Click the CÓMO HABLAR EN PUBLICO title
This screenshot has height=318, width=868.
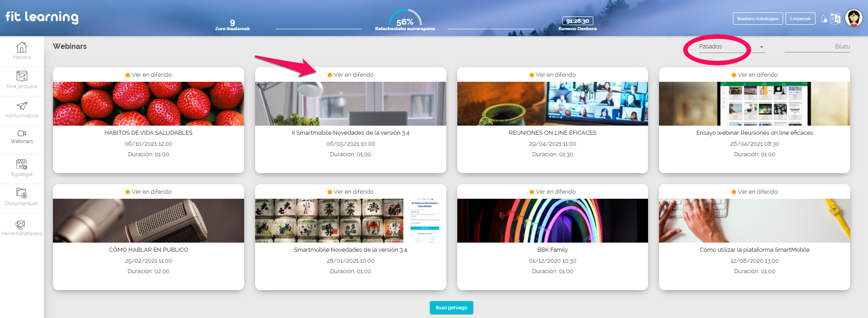pyautogui.click(x=148, y=250)
